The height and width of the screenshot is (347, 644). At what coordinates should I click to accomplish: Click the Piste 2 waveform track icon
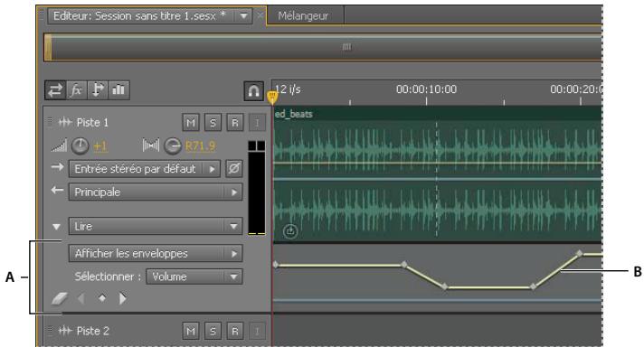pos(65,331)
